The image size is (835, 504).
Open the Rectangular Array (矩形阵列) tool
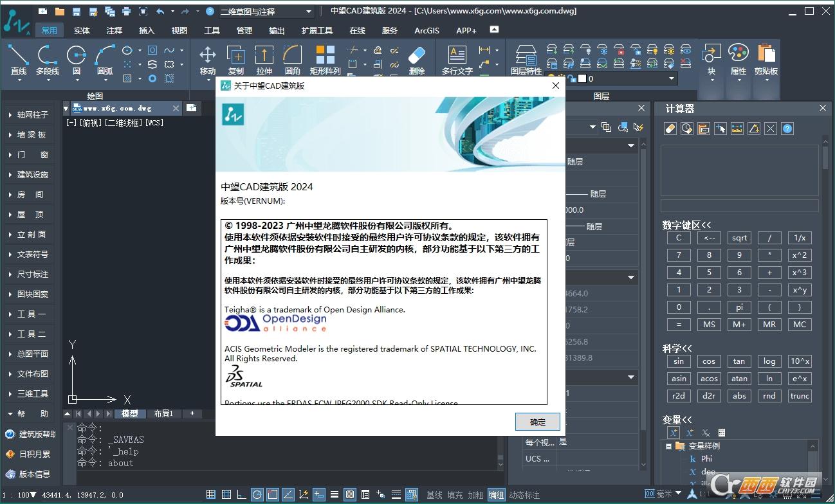[326, 61]
